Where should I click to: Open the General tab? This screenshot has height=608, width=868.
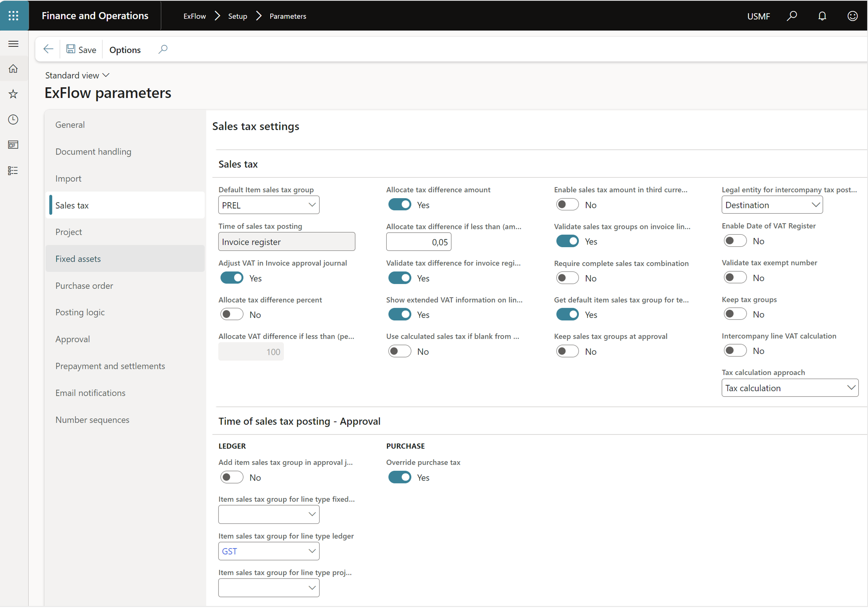point(125,125)
